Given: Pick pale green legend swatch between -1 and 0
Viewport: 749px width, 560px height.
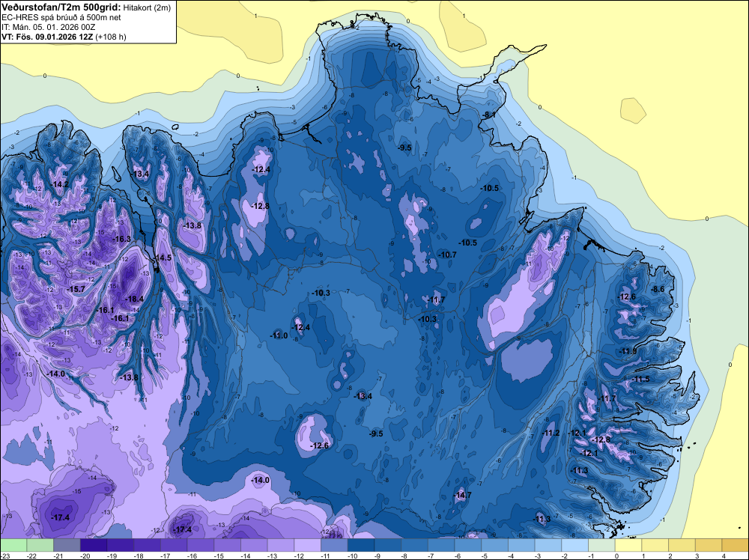Looking at the screenshot, I should pyautogui.click(x=602, y=545).
